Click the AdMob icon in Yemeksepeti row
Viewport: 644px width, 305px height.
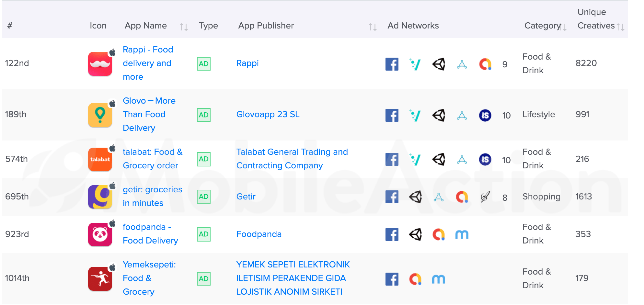pos(415,279)
